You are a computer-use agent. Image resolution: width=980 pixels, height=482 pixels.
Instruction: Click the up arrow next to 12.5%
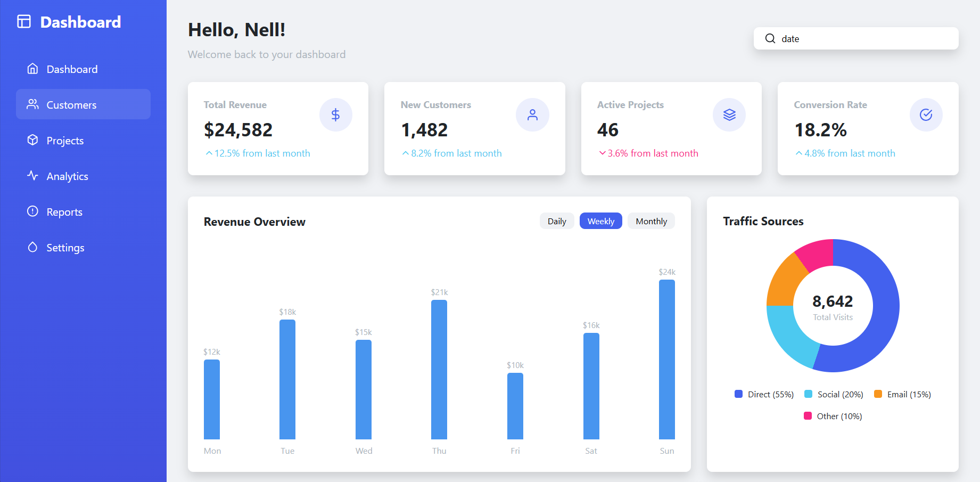[x=209, y=153]
